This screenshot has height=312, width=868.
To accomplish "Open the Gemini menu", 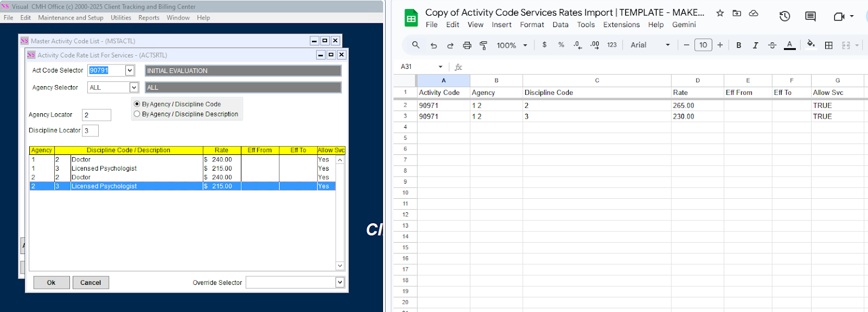I will pos(684,25).
